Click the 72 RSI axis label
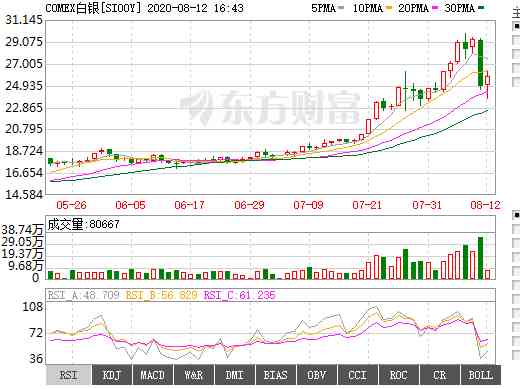Image resolution: width=520 pixels, height=389 pixels. [x=36, y=332]
